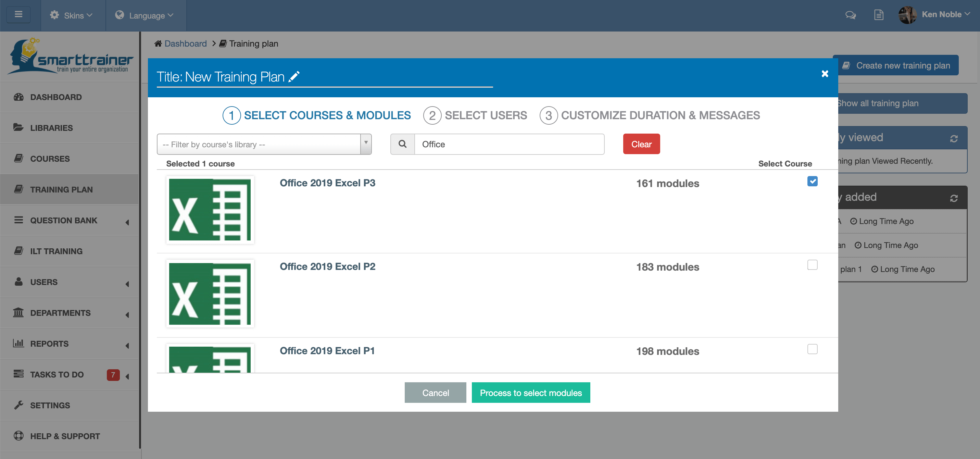Click Show all training plan button
The height and width of the screenshot is (459, 980).
point(902,103)
